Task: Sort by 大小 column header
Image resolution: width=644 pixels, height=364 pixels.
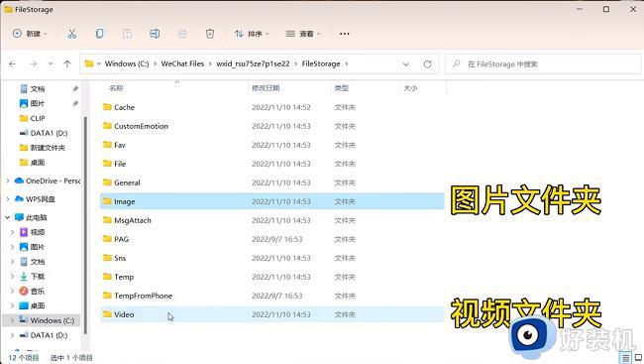Action: pos(411,88)
